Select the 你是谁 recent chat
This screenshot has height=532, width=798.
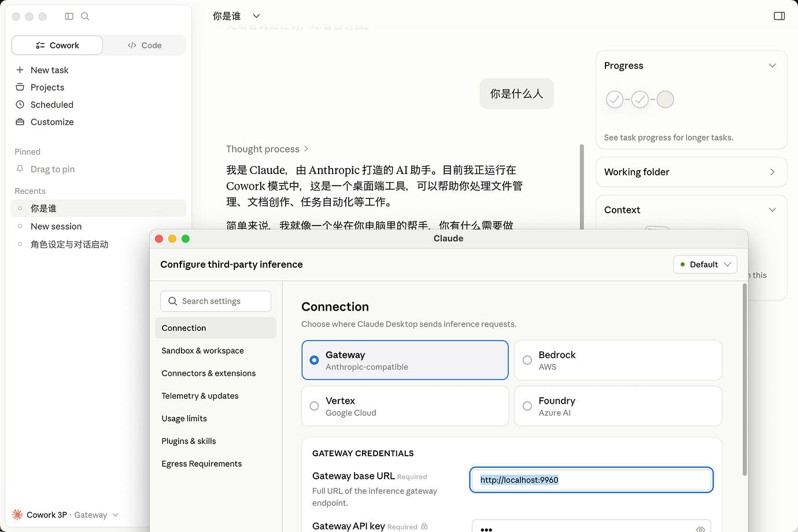[98, 208]
